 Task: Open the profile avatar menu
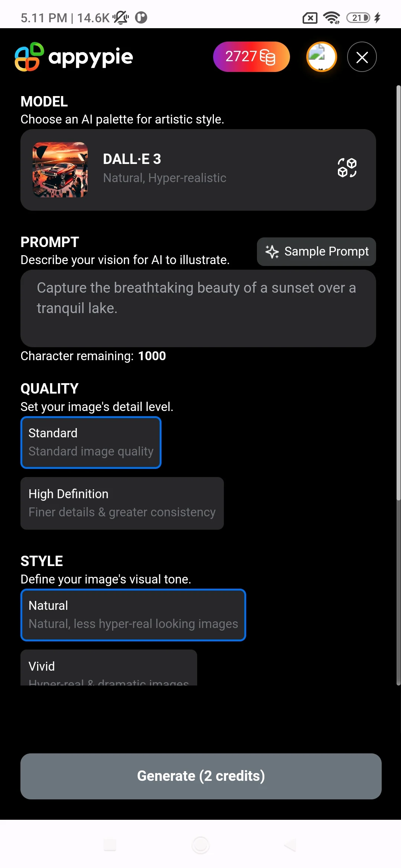point(321,57)
